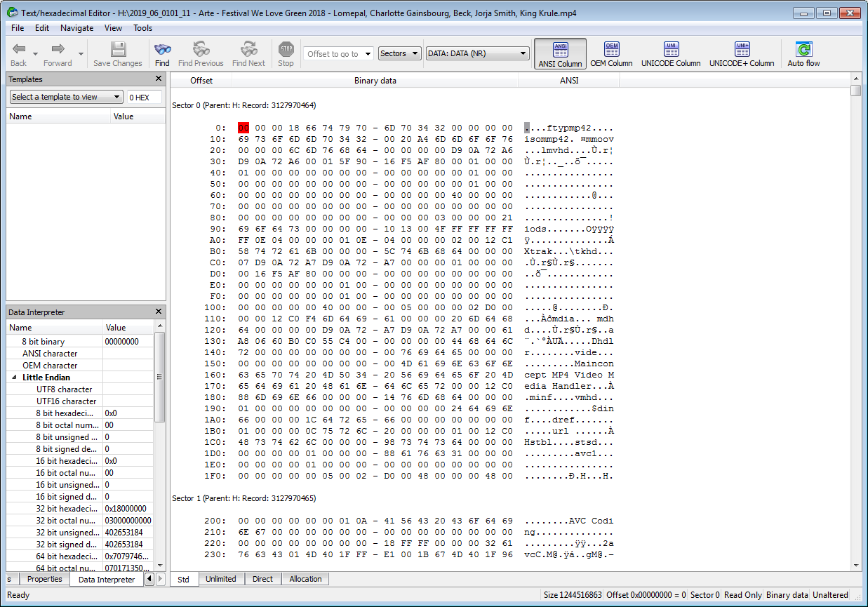Viewport: 868px width, 607px height.
Task: Select the Std view tab
Action: click(x=184, y=579)
